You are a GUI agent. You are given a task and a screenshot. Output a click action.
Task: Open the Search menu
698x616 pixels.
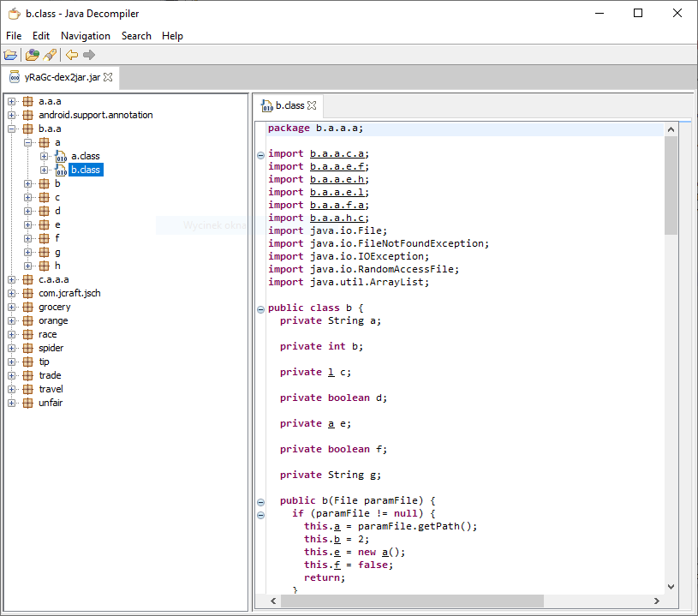[x=136, y=36]
